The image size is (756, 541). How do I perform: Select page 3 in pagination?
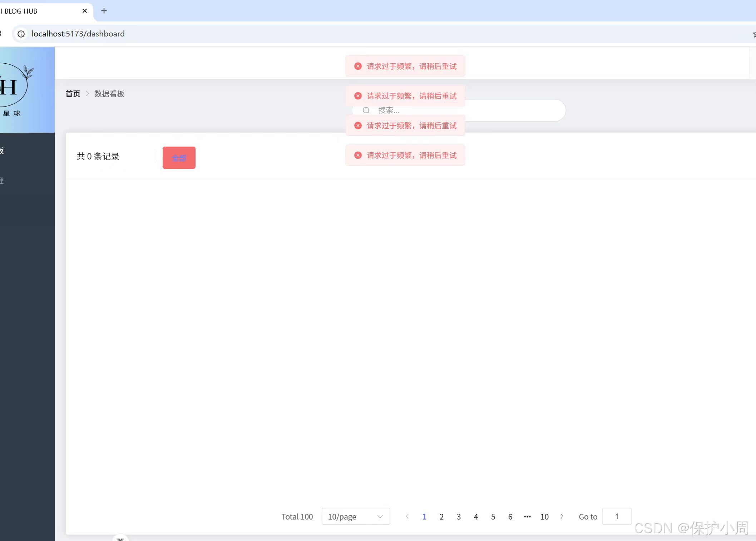[x=459, y=516]
